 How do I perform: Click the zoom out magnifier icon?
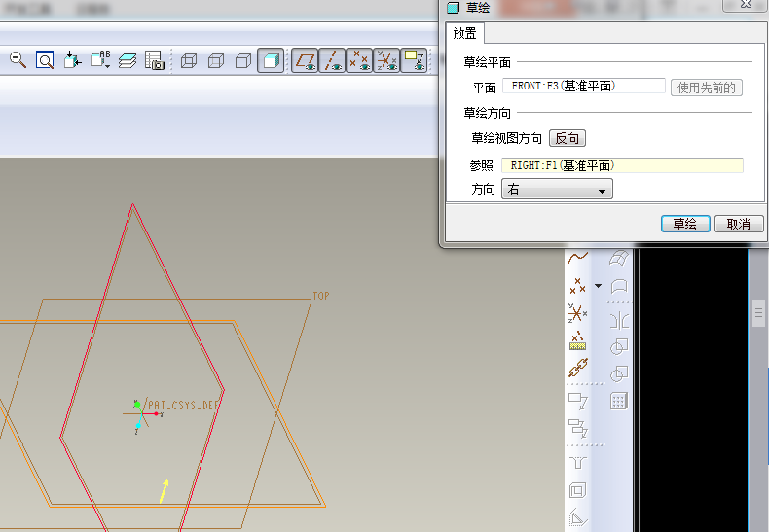coord(18,60)
